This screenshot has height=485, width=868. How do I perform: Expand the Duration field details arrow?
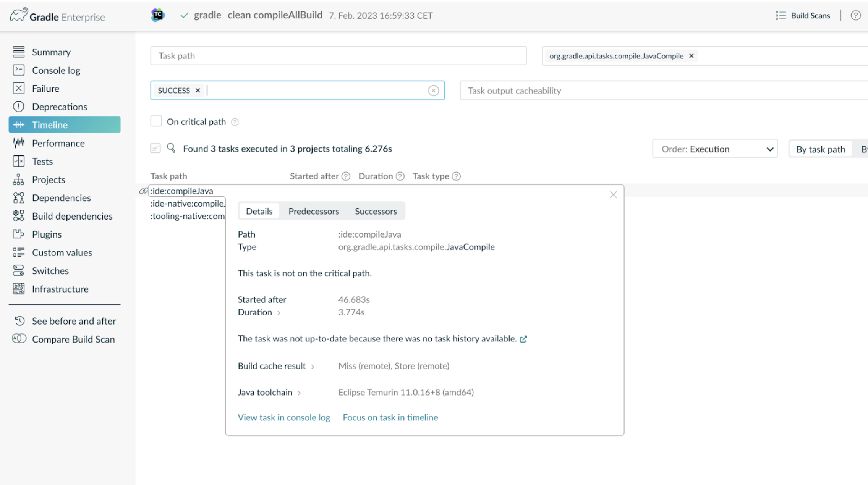(x=278, y=313)
